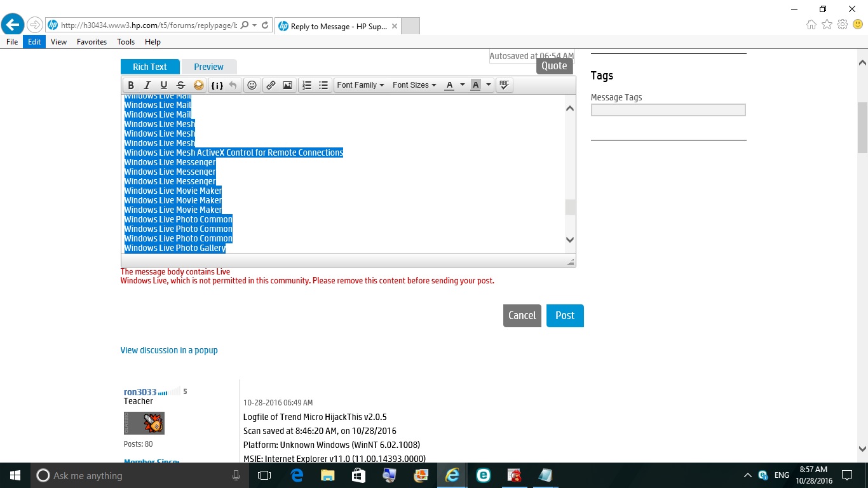This screenshot has width=868, height=488.
Task: Submit the reply with Post button
Action: [565, 315]
